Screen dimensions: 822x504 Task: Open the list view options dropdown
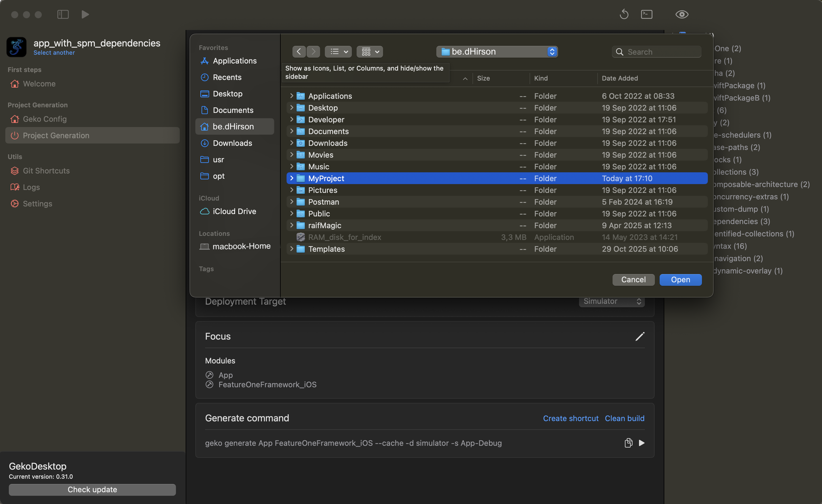click(338, 52)
